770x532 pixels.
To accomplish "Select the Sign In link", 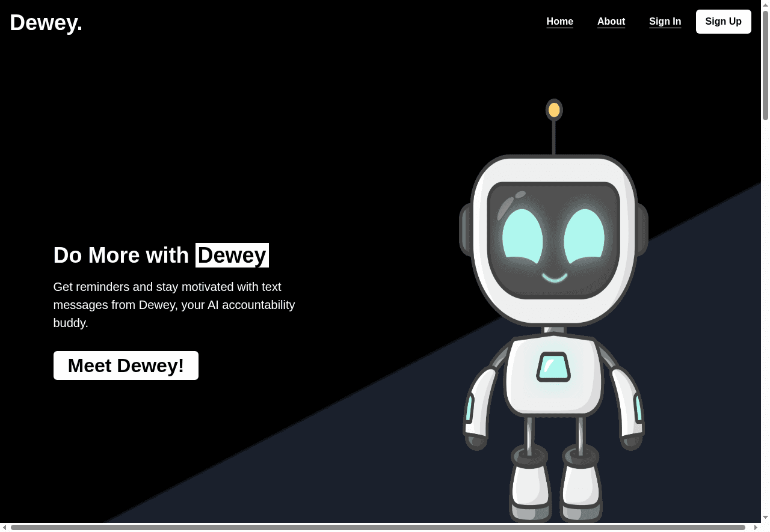I will [x=665, y=21].
